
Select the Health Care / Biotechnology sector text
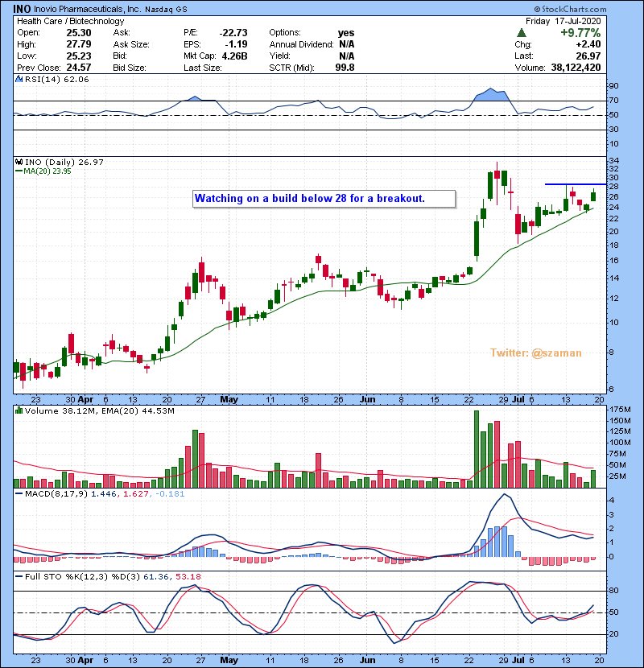(x=71, y=21)
